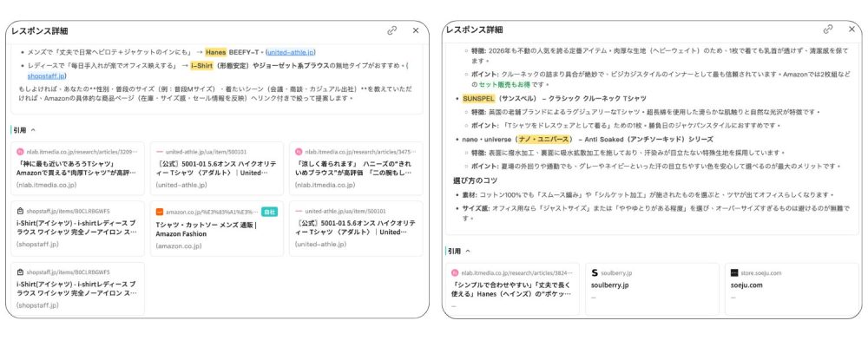The height and width of the screenshot is (347, 868).
Task: Open the soeju.com citation card
Action: tap(792, 289)
